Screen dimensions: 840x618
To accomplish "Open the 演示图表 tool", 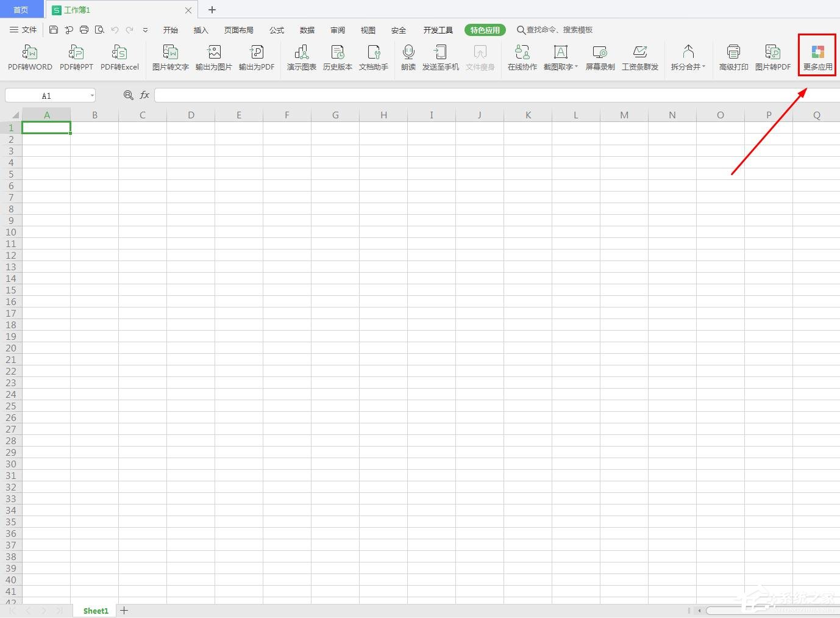I will coord(302,58).
